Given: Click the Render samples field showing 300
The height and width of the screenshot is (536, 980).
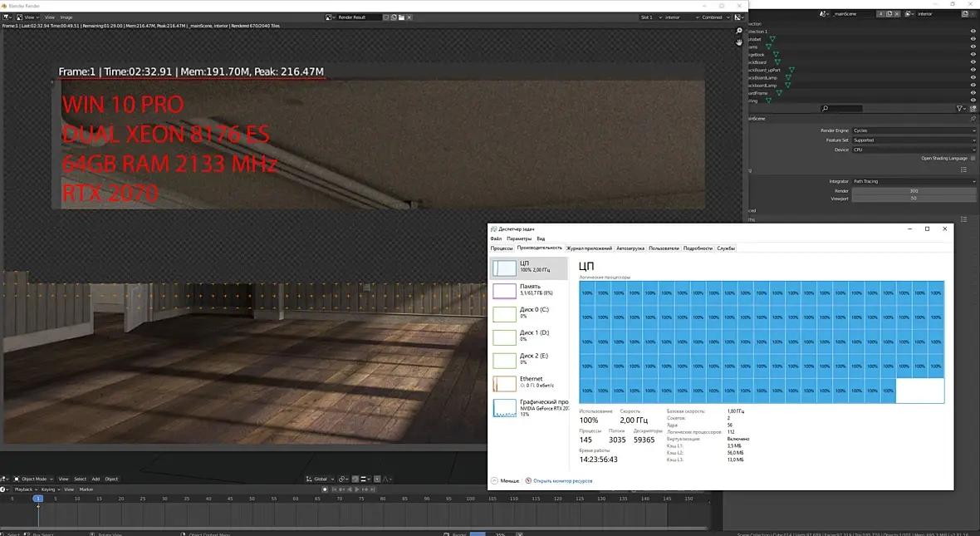Looking at the screenshot, I should point(914,191).
